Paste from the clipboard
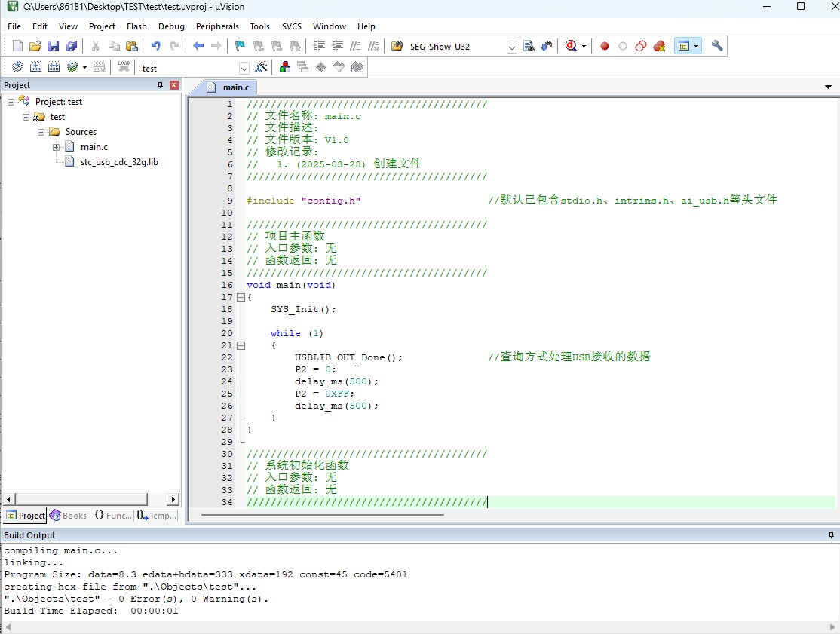 click(131, 46)
